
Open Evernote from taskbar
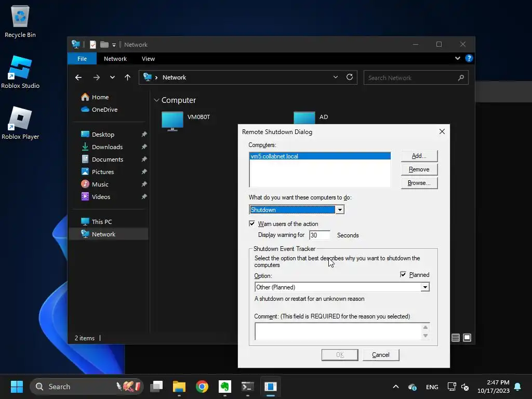(224, 387)
